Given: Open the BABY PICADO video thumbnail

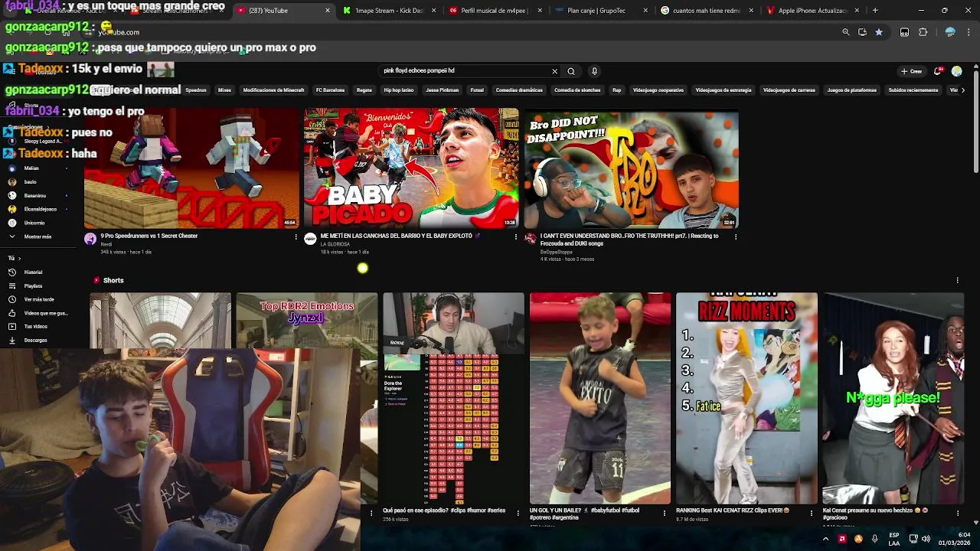Looking at the screenshot, I should [411, 168].
